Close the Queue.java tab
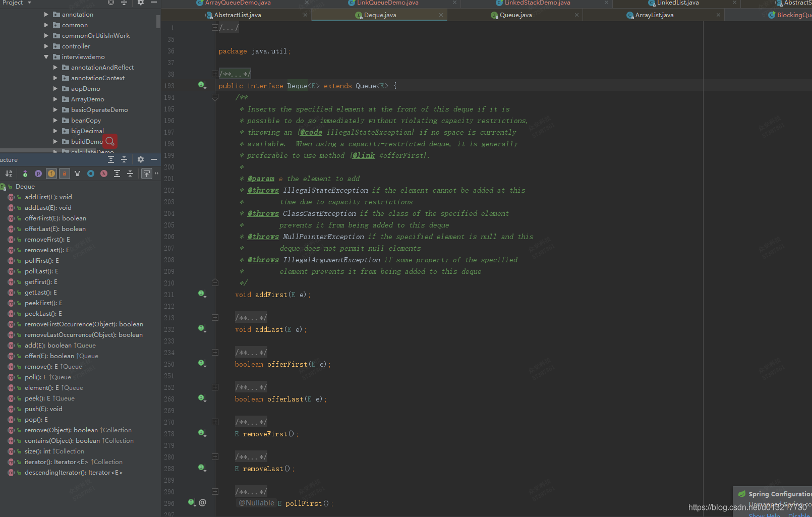This screenshot has height=517, width=812. click(576, 15)
